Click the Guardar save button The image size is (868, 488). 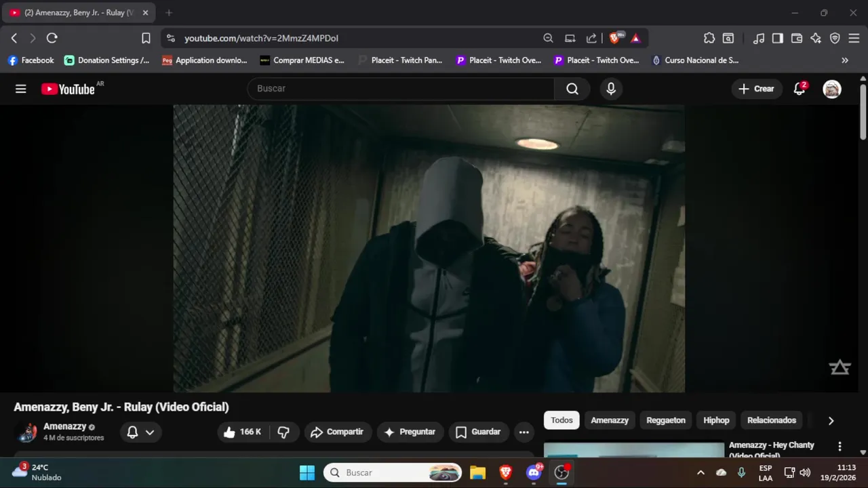(478, 432)
